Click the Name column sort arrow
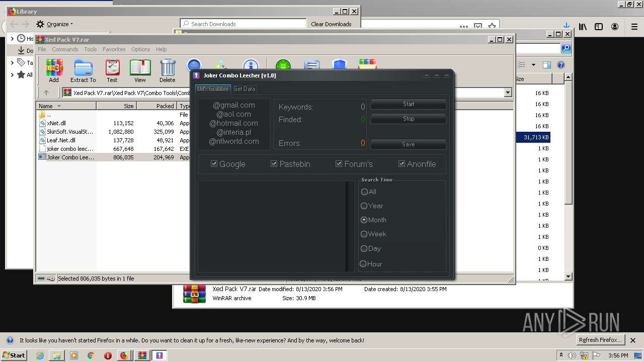The height and width of the screenshot is (362, 644). pyautogui.click(x=59, y=106)
